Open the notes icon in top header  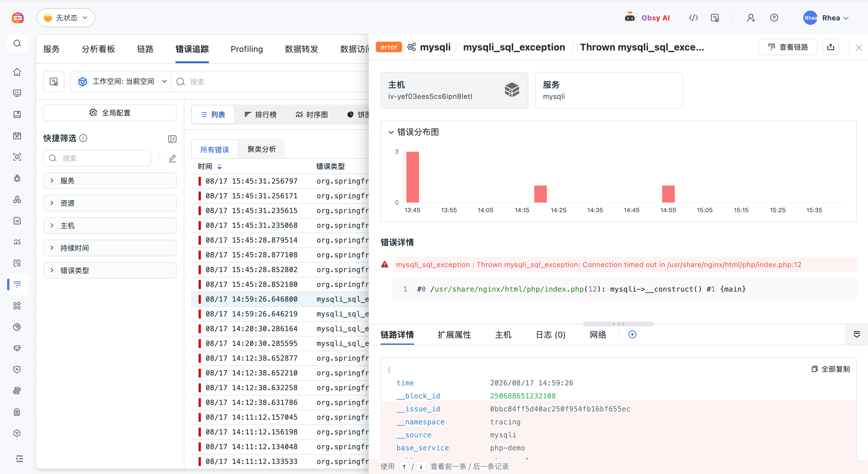point(715,18)
